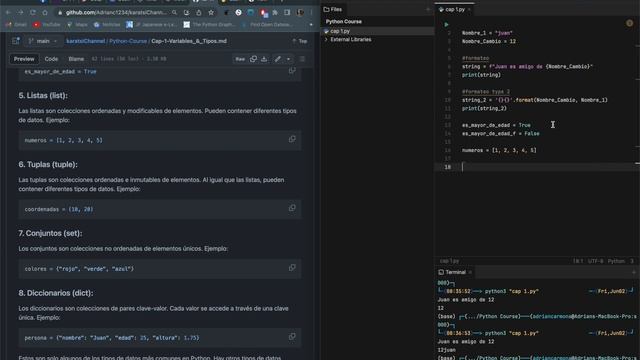640x360 pixels.
Task: Click the "8. Diccionarios (dict):" heading
Action: pyautogui.click(x=56, y=293)
